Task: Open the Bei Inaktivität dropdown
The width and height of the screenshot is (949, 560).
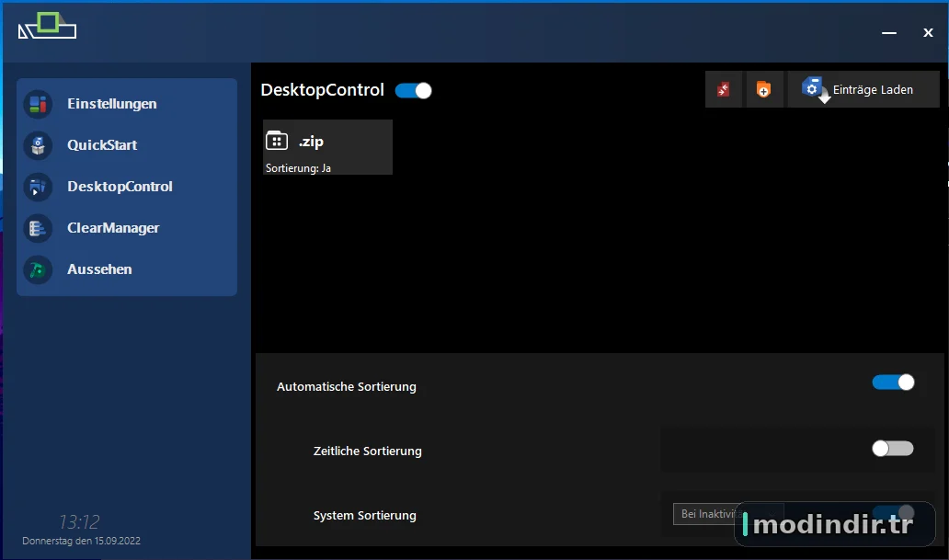Action: (728, 514)
